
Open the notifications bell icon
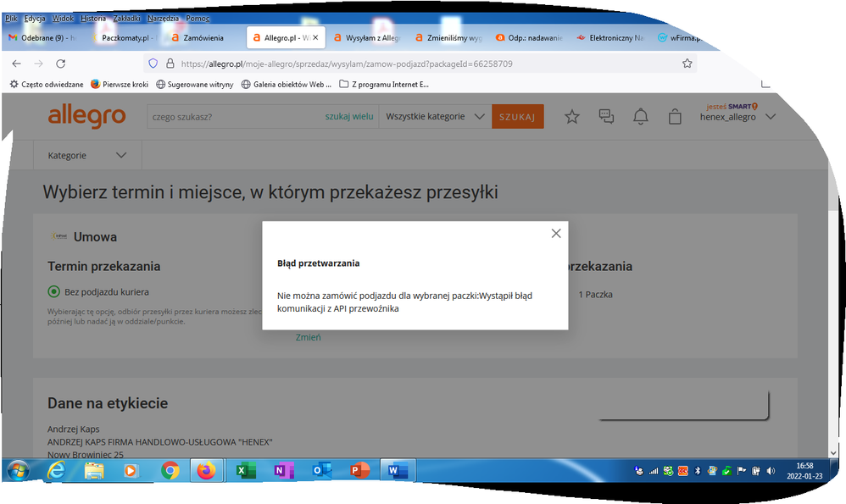641,117
